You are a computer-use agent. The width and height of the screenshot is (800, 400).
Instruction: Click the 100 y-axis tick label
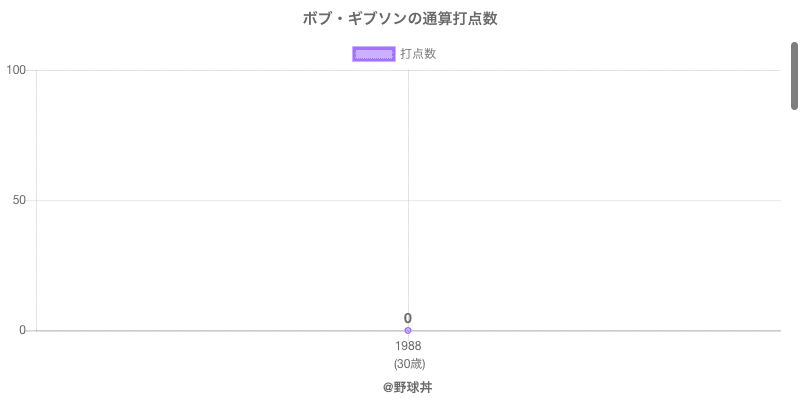click(x=16, y=70)
